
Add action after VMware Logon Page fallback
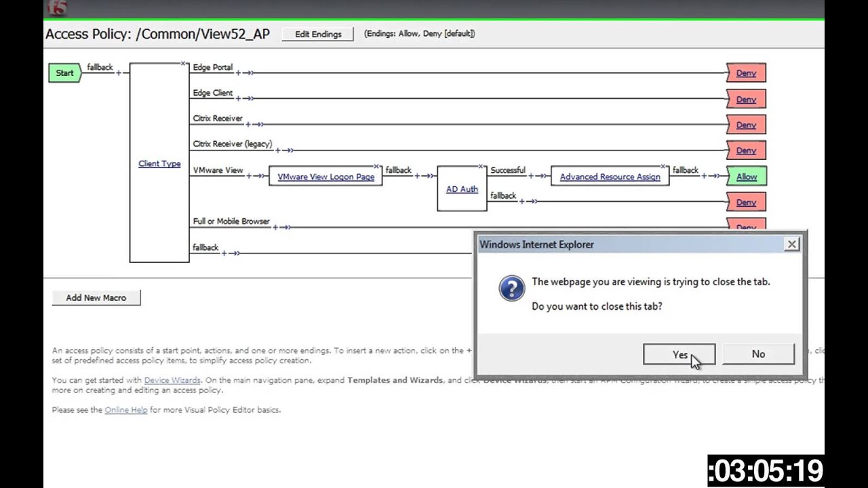[417, 176]
